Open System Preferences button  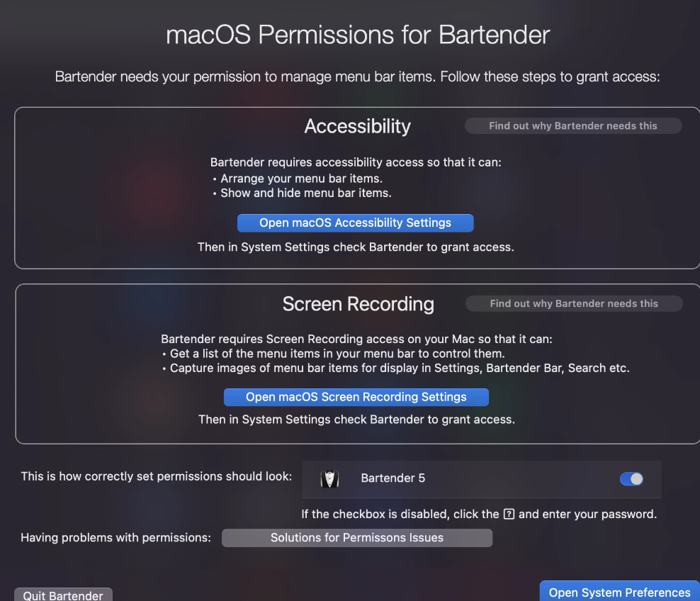point(619,592)
